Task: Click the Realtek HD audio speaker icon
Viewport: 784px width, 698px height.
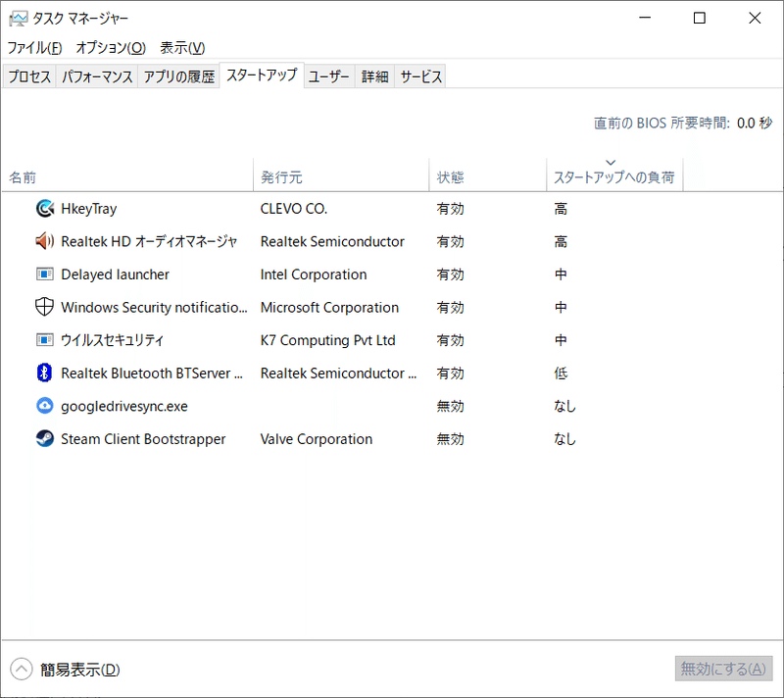Action: tap(44, 241)
